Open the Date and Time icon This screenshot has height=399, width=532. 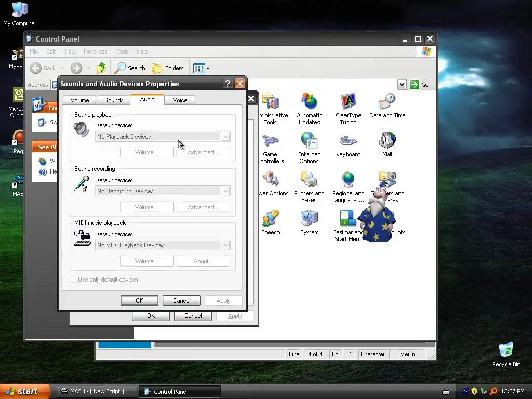(x=387, y=106)
